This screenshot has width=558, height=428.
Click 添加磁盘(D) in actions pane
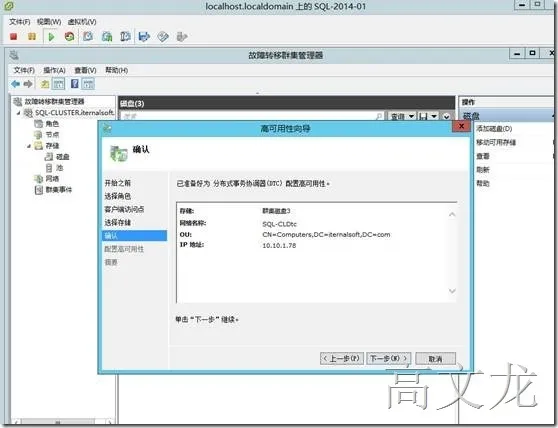point(494,128)
